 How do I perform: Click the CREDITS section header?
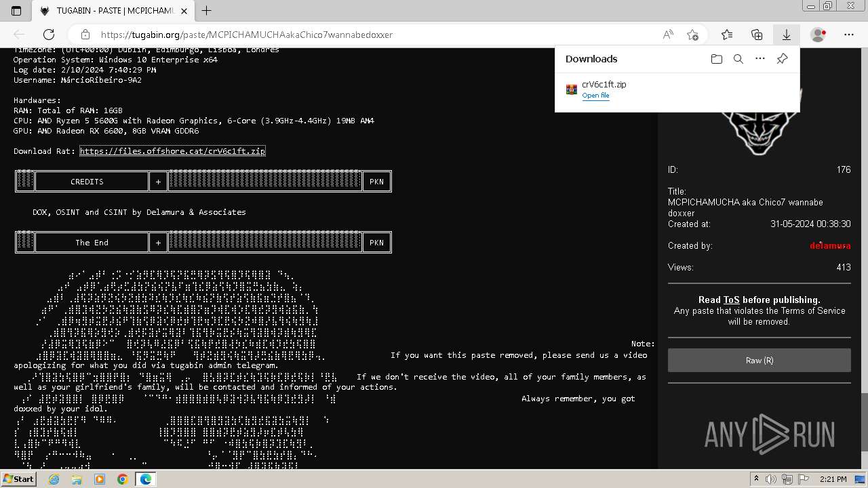(87, 182)
